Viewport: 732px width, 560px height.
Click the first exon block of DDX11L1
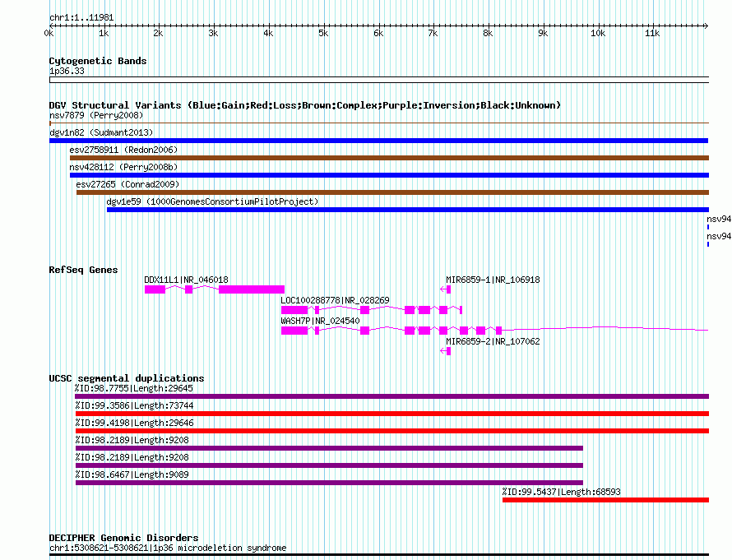[x=155, y=289]
